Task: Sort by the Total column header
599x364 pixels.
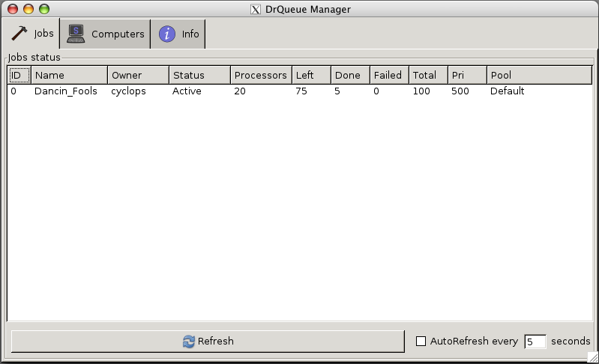Action: [x=428, y=75]
